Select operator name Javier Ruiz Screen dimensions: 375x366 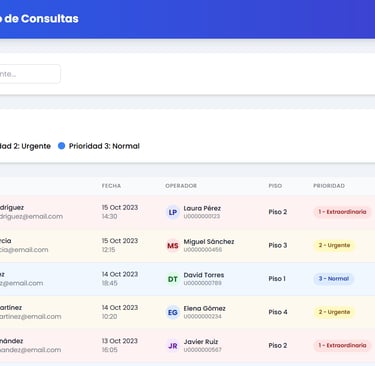(x=201, y=342)
